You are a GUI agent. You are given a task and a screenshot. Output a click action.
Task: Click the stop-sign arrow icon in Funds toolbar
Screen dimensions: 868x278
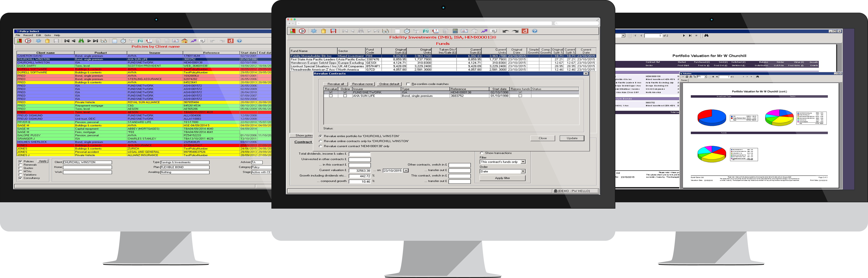[x=303, y=31]
